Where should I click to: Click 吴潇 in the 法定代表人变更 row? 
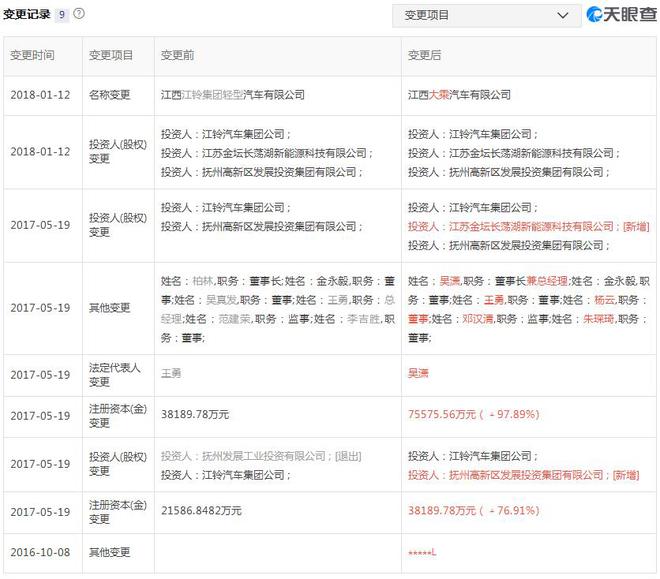point(418,374)
